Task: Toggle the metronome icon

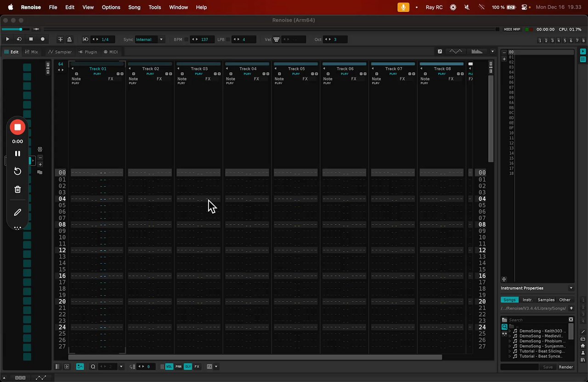Action: pyautogui.click(x=69, y=40)
